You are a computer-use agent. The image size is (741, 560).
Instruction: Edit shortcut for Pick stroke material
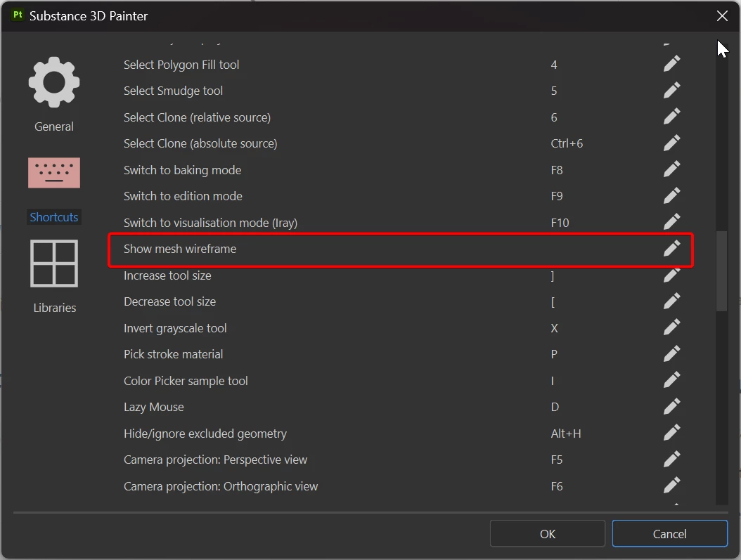pos(671,353)
